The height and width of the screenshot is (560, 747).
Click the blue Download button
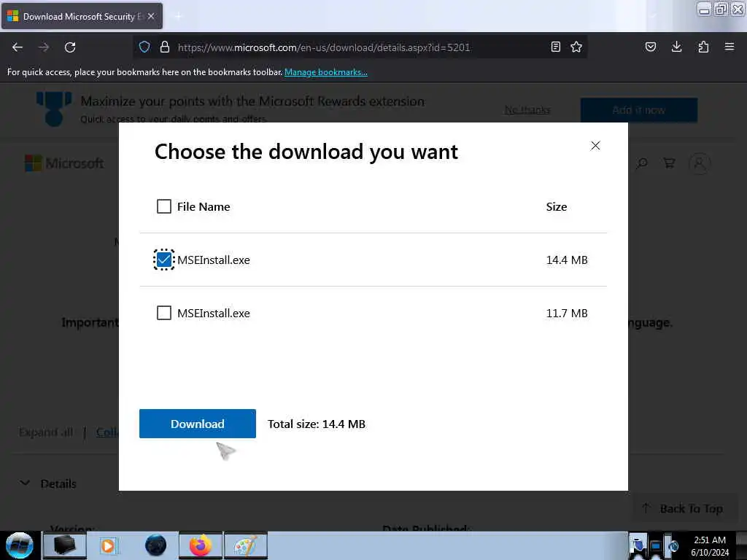coord(197,424)
